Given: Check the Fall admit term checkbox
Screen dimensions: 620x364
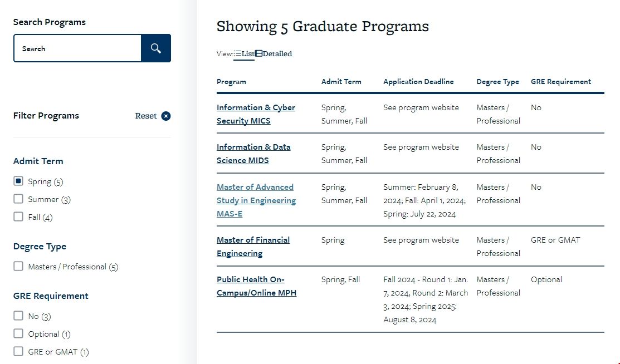Looking at the screenshot, I should click(x=18, y=217).
